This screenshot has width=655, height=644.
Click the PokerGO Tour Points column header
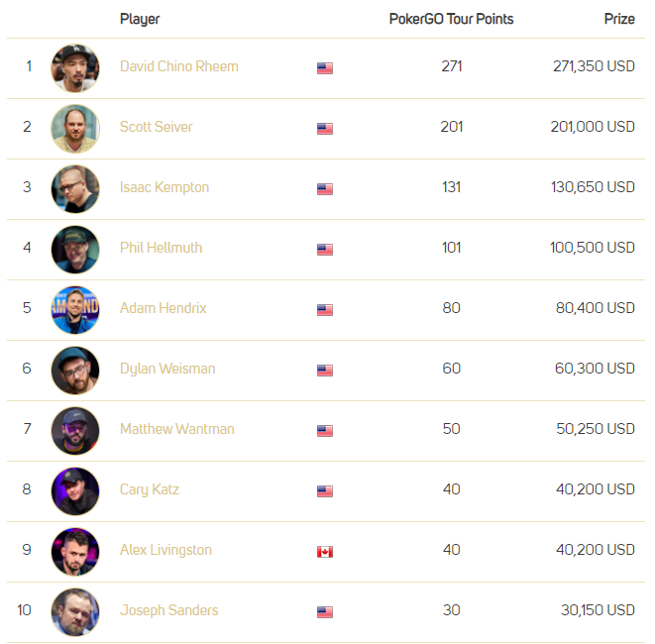451,19
